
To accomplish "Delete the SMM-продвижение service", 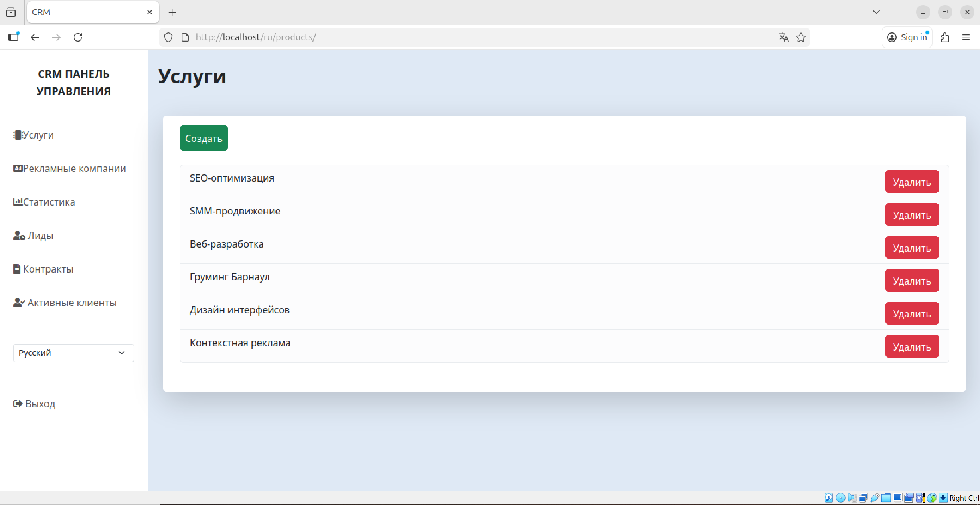I will point(912,215).
